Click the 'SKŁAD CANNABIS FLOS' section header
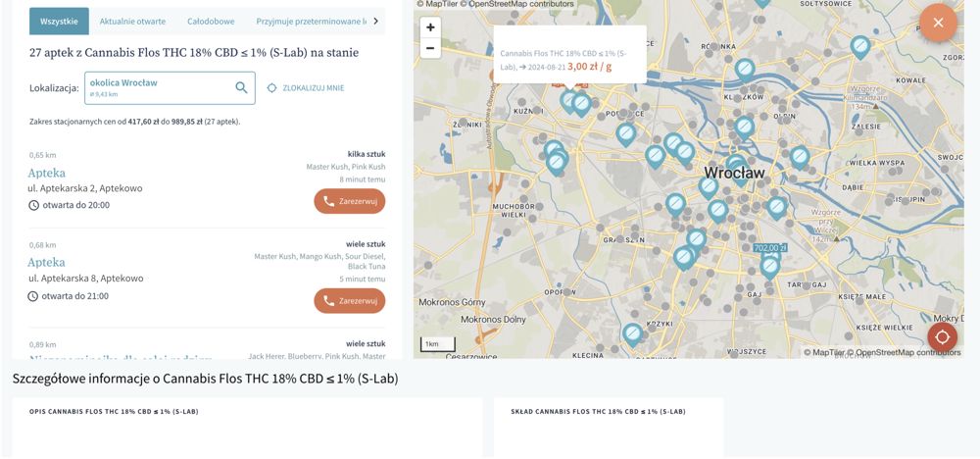This screenshot has height=459, width=980. (x=598, y=412)
